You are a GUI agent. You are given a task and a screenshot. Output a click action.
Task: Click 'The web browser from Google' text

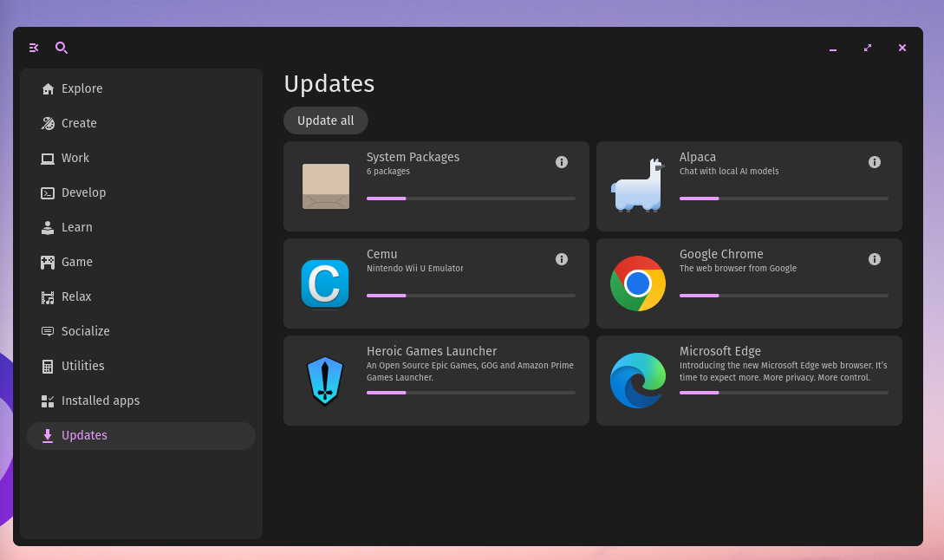(x=738, y=269)
